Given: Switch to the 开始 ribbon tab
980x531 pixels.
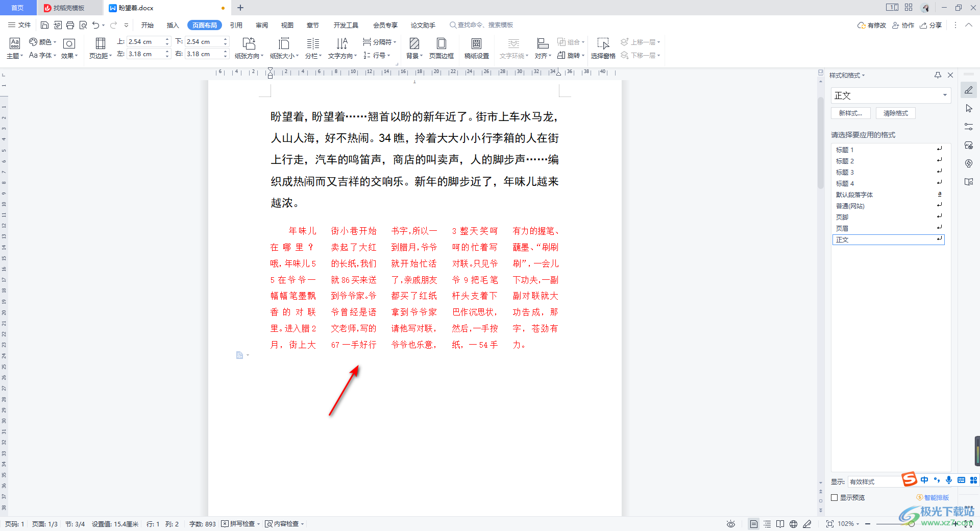Looking at the screenshot, I should [x=148, y=25].
